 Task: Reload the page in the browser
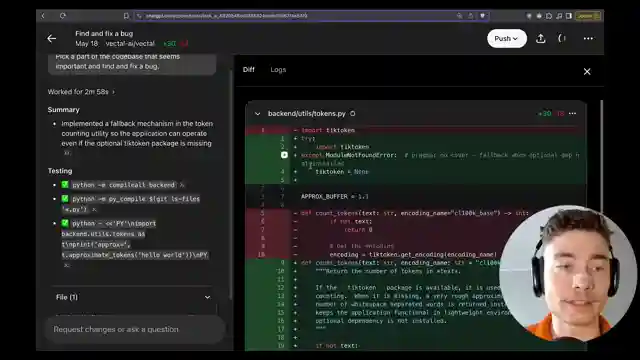tap(62, 16)
